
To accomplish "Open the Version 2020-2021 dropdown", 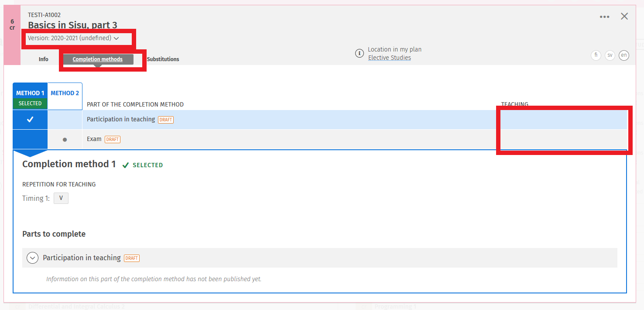I will [x=73, y=38].
